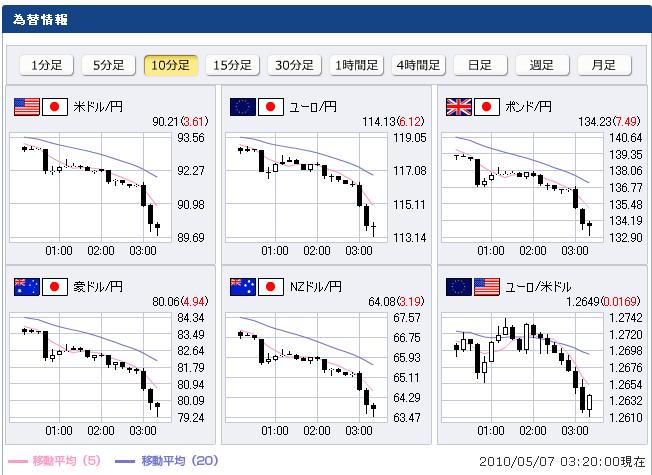
Task: Select the active 10分足 timeframe
Action: pos(171,65)
